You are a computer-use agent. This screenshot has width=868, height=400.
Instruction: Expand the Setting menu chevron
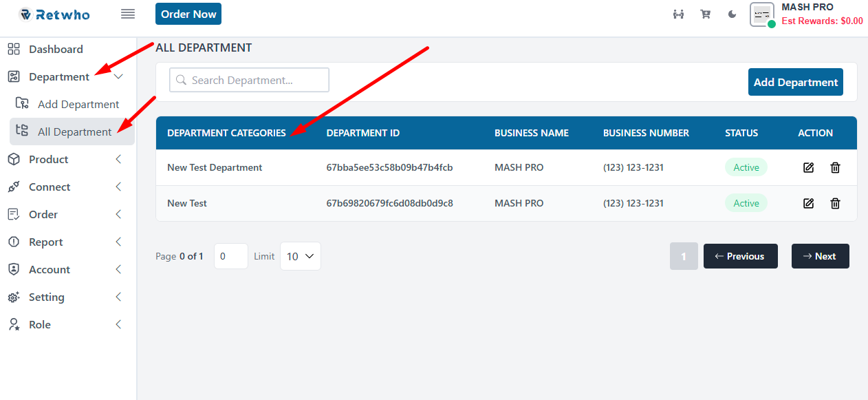coord(118,297)
